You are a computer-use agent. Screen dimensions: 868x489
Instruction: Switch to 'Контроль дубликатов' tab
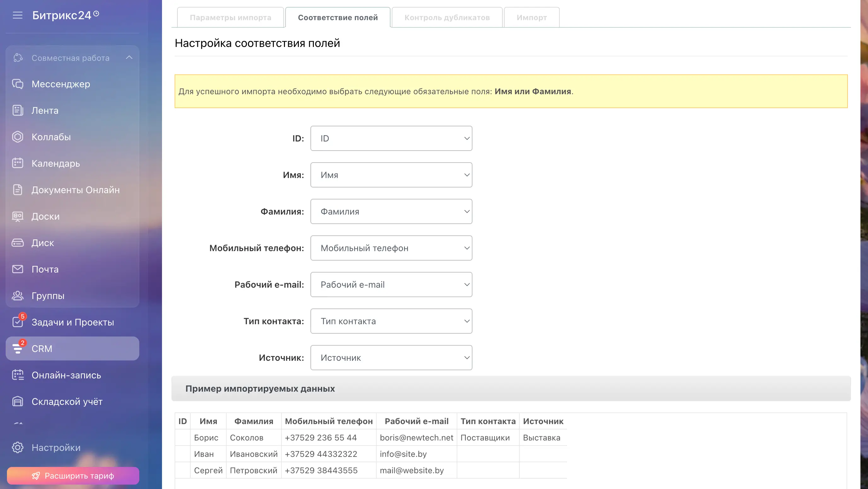[x=447, y=18]
